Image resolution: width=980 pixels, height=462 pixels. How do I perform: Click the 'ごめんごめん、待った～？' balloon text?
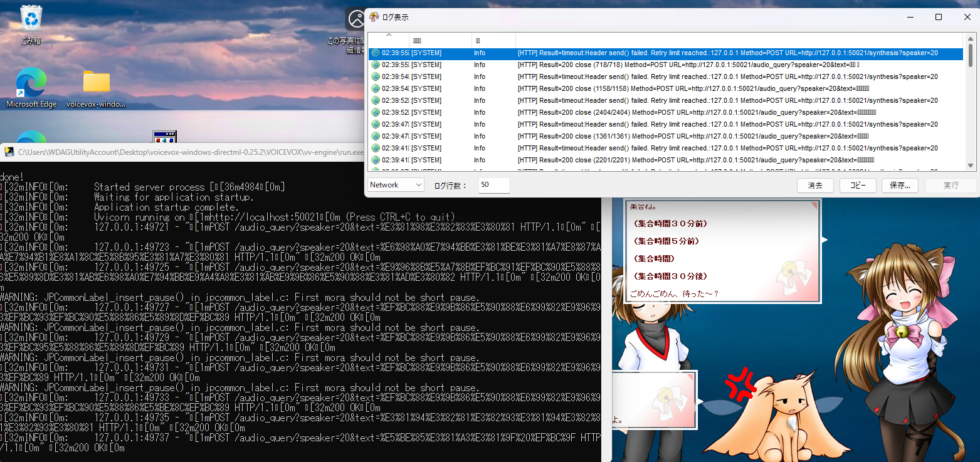click(673, 293)
